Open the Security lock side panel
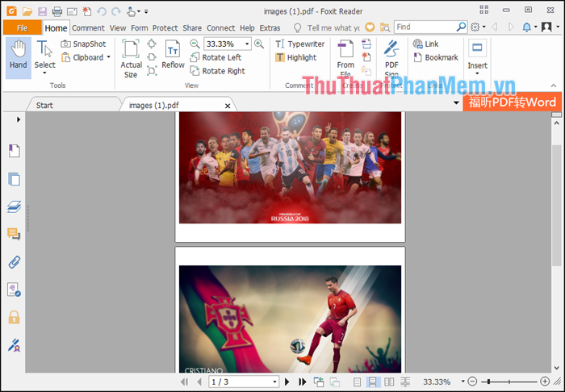 pos(14,317)
